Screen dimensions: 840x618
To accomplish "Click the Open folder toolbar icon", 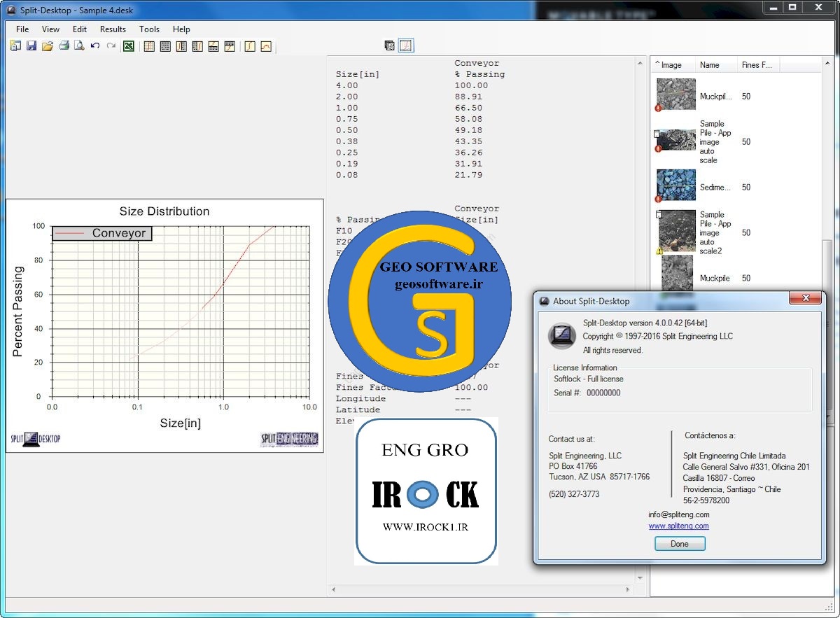I will click(x=48, y=46).
